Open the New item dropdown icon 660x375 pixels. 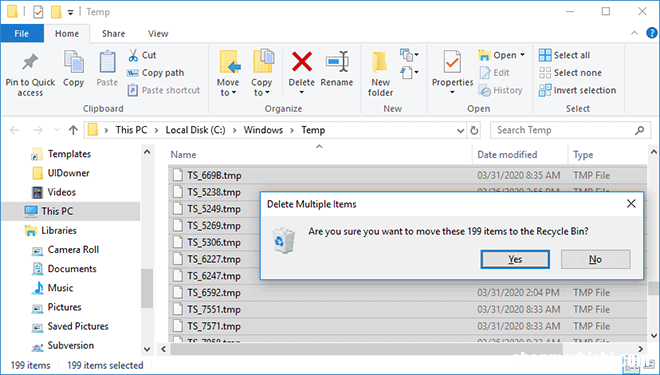409,55
